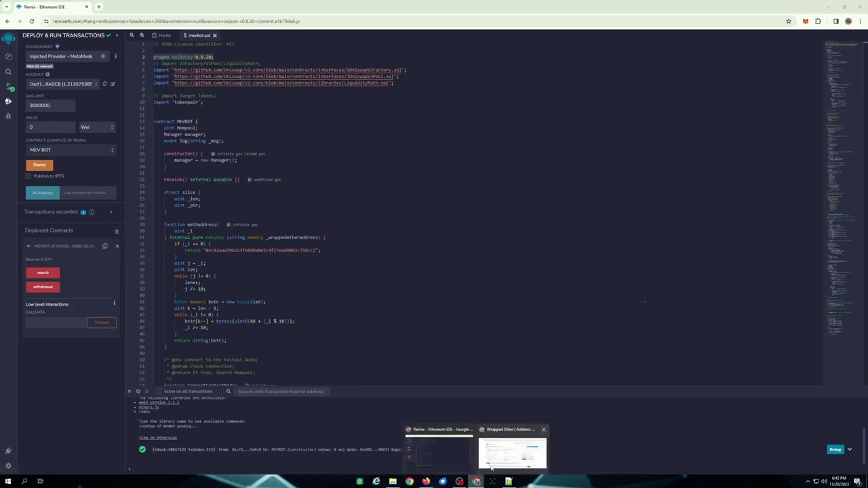This screenshot has width=868, height=488.
Task: Open the Chrome three-dot menu
Action: [x=861, y=21]
